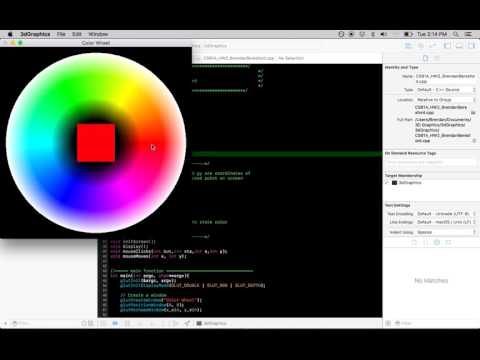Select the Assistant editor button in Xcode toolbar
Image resolution: width=480 pixels, height=360 pixels.
tap(421, 46)
